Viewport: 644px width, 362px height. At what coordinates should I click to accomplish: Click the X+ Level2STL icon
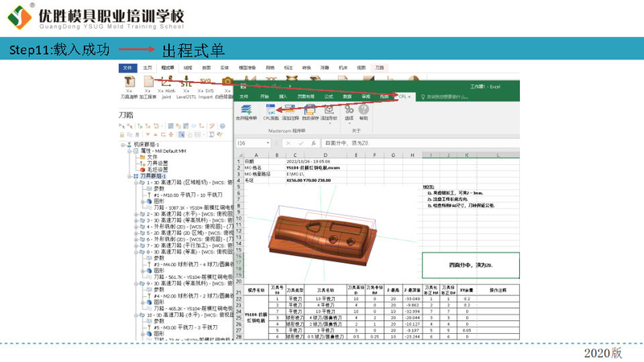click(x=186, y=81)
